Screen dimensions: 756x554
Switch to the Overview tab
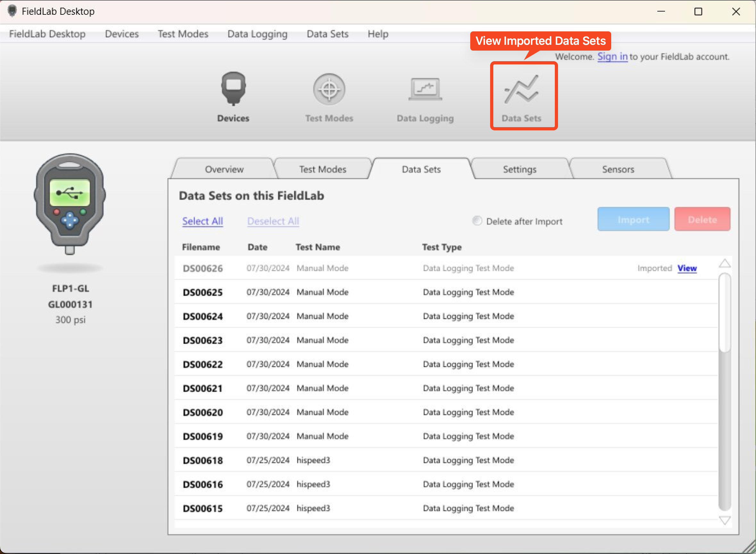pos(224,169)
